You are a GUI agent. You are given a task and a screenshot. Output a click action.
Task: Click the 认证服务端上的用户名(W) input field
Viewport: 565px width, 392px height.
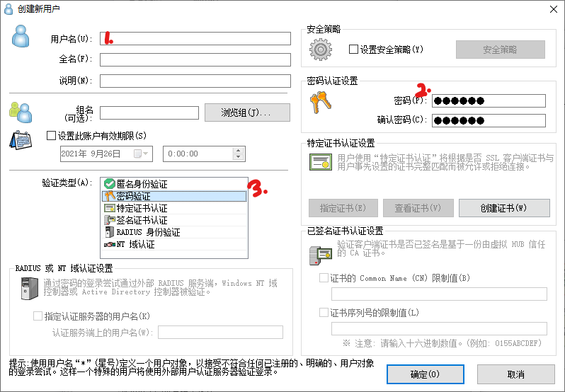tap(220, 333)
